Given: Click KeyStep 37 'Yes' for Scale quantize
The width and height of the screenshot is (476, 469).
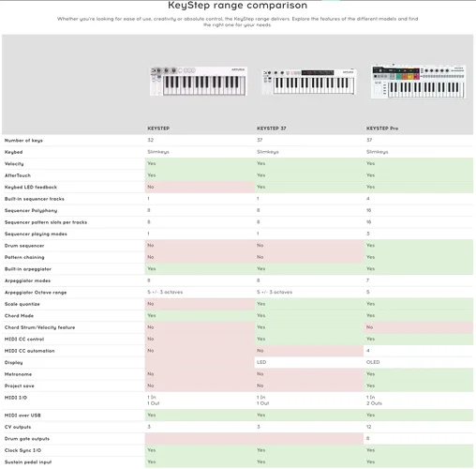Looking at the screenshot, I should 260,304.
